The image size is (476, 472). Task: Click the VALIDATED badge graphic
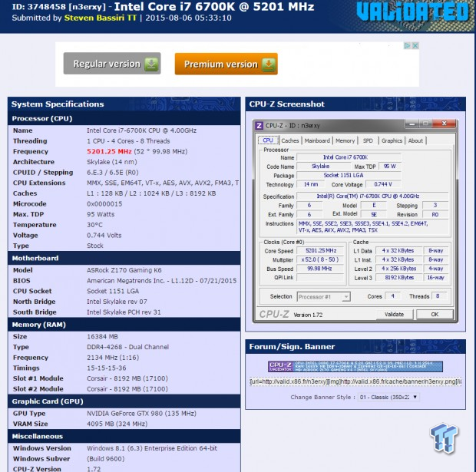413,12
